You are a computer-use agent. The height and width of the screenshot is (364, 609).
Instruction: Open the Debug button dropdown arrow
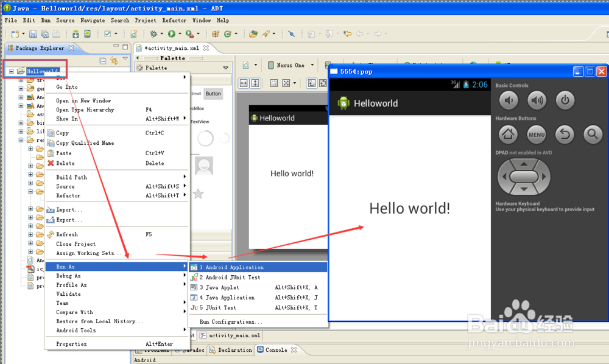[x=161, y=34]
